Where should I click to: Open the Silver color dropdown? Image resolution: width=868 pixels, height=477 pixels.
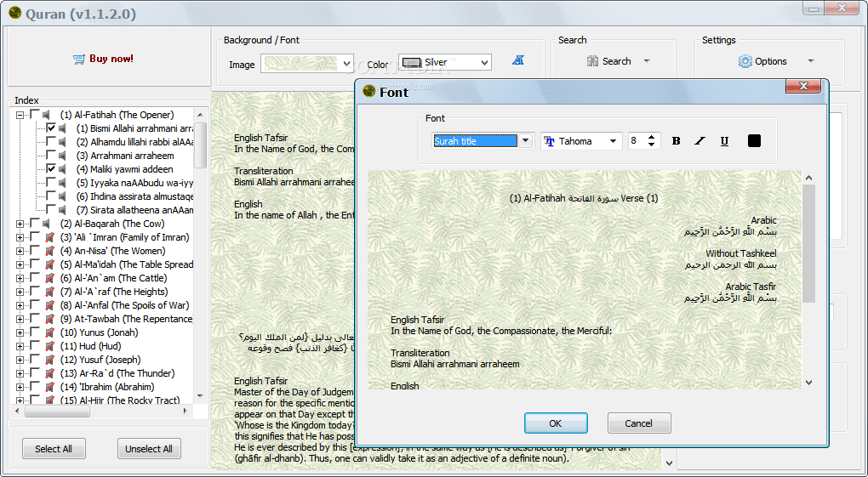[x=485, y=63]
